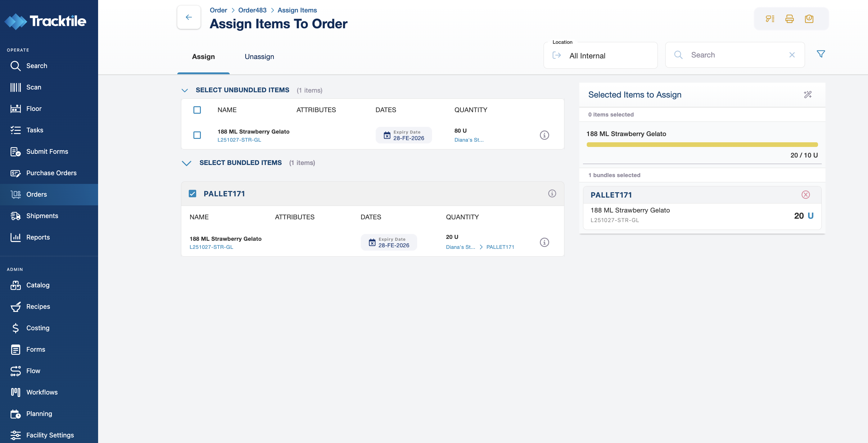Click the printer icon in top toolbar
The width and height of the screenshot is (868, 443).
789,19
